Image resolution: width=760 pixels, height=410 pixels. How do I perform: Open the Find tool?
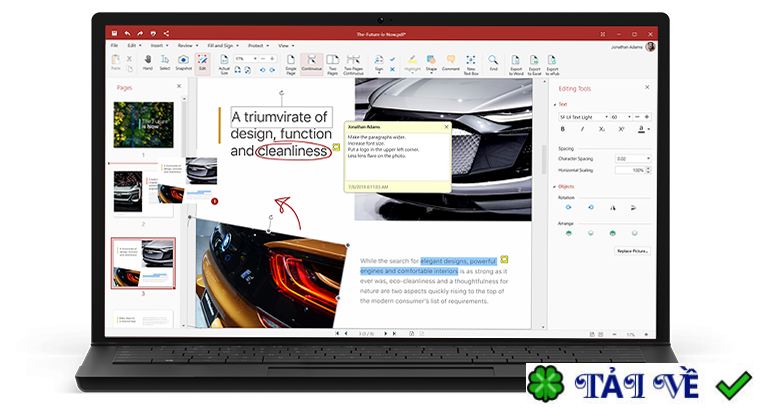493,63
